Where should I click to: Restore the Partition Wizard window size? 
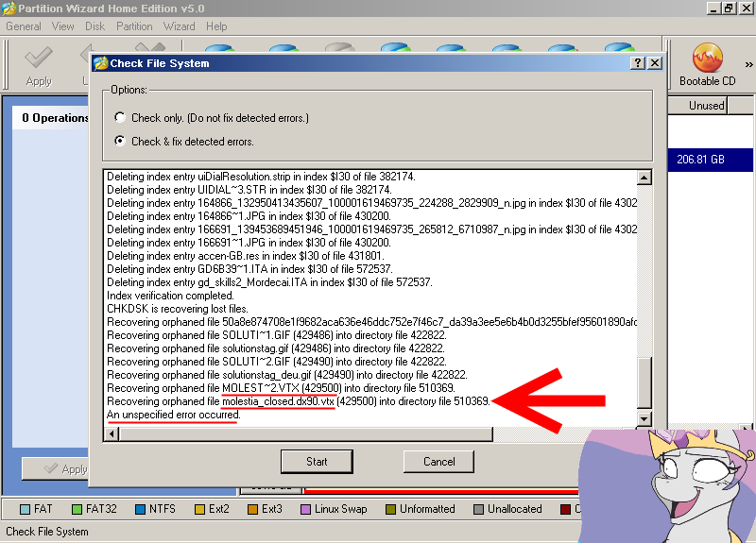coord(729,8)
